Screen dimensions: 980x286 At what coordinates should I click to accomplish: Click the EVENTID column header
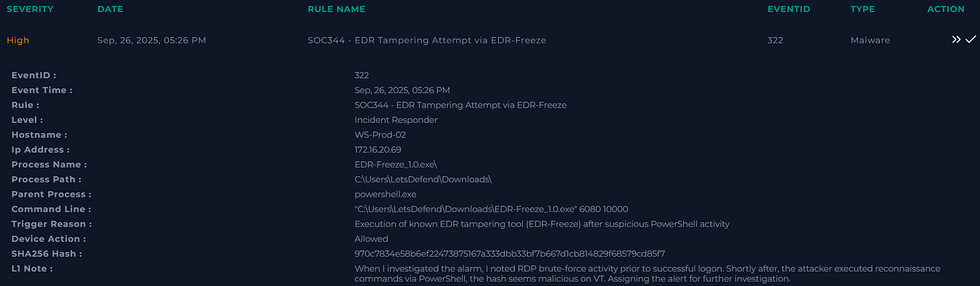(x=788, y=9)
